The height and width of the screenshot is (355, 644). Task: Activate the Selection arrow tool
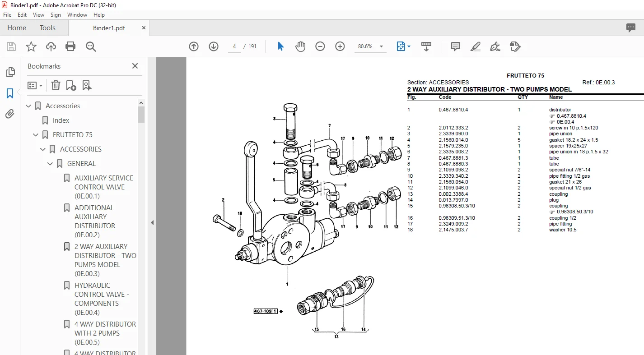point(280,46)
